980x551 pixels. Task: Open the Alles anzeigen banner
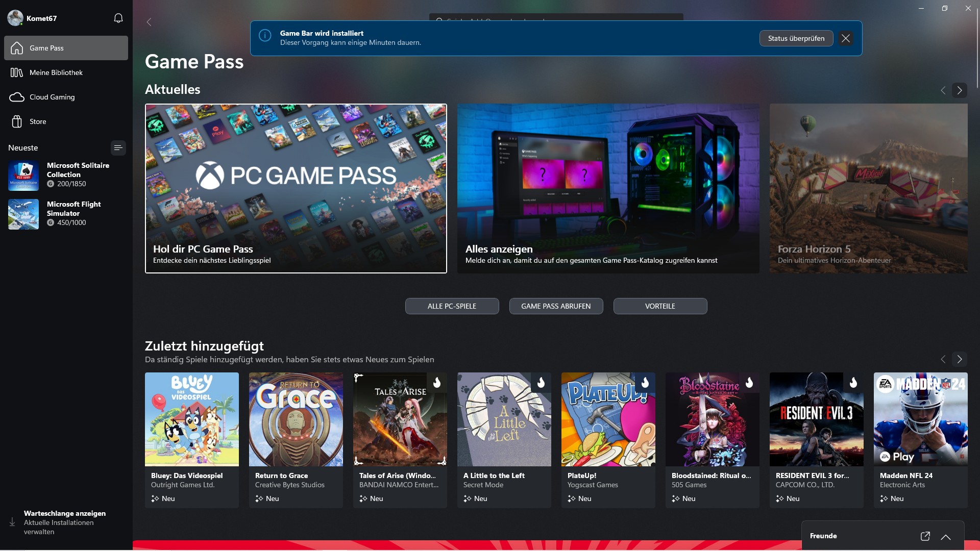point(608,189)
